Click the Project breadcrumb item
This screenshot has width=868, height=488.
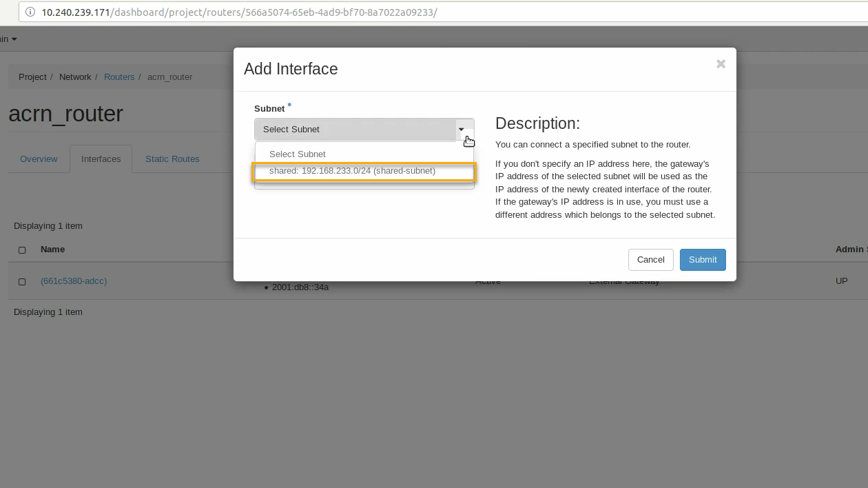(x=32, y=77)
